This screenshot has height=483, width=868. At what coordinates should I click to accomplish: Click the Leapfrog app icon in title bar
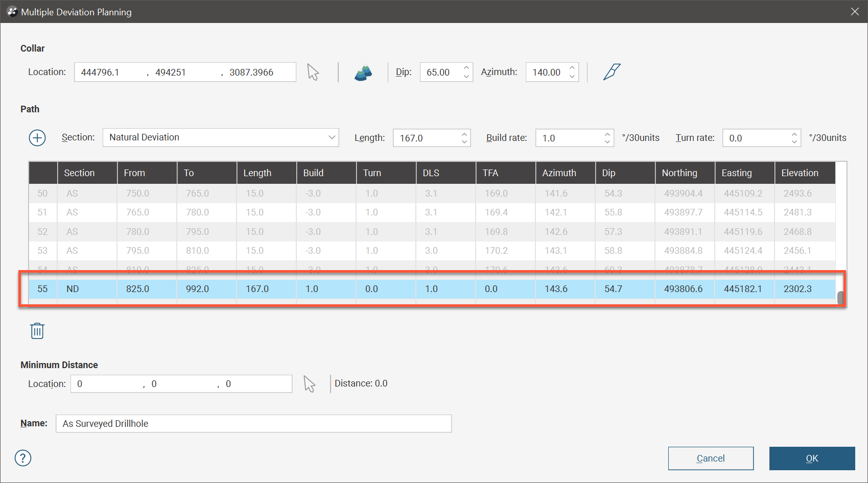[x=12, y=12]
